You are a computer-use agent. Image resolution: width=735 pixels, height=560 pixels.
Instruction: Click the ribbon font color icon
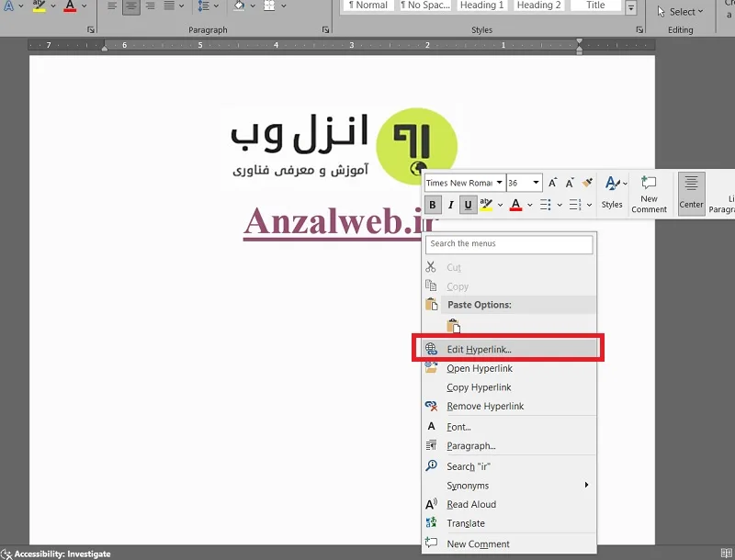coord(70,6)
